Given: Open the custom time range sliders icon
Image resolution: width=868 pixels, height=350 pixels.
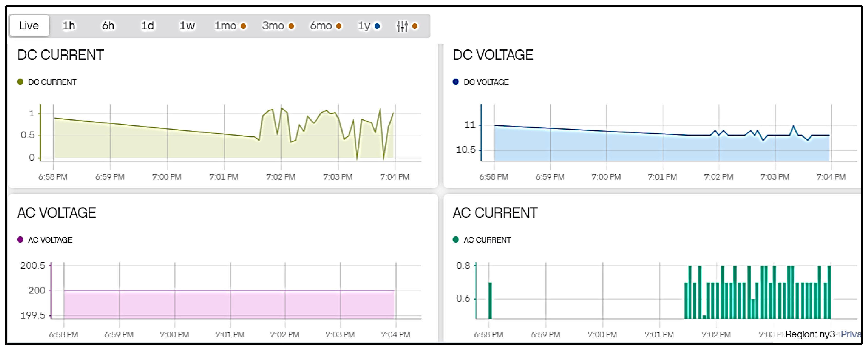Looking at the screenshot, I should pos(402,26).
